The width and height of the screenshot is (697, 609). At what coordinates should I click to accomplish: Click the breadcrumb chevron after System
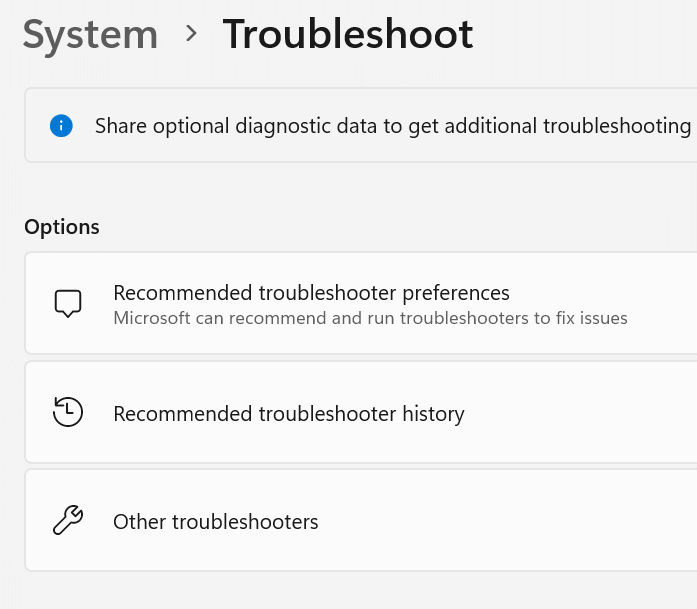coord(191,35)
